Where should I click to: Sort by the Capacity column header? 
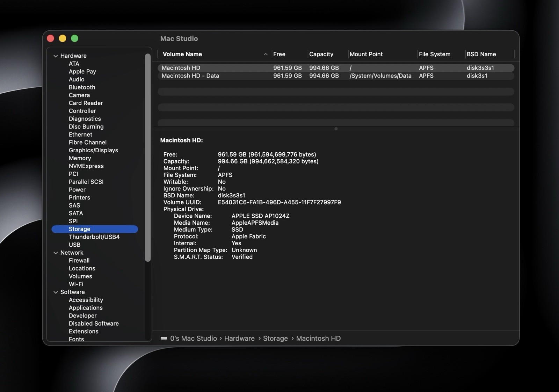tap(321, 54)
